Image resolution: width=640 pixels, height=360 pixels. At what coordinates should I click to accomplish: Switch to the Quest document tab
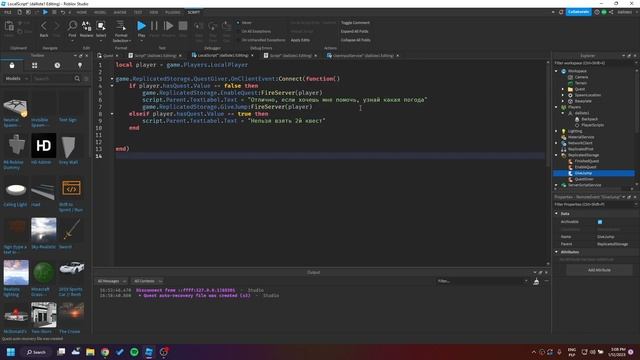[x=108, y=56]
